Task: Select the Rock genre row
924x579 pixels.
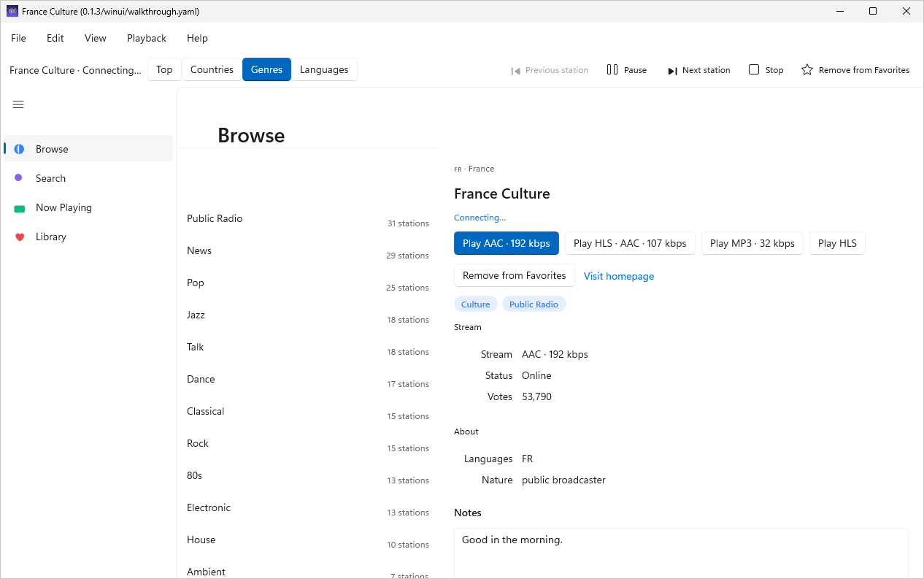Action: [308, 443]
